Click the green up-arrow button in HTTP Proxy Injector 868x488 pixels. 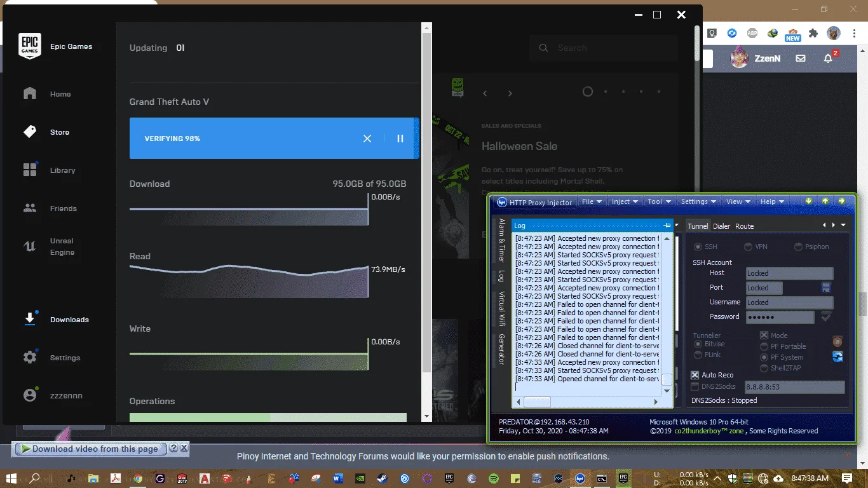(825, 201)
